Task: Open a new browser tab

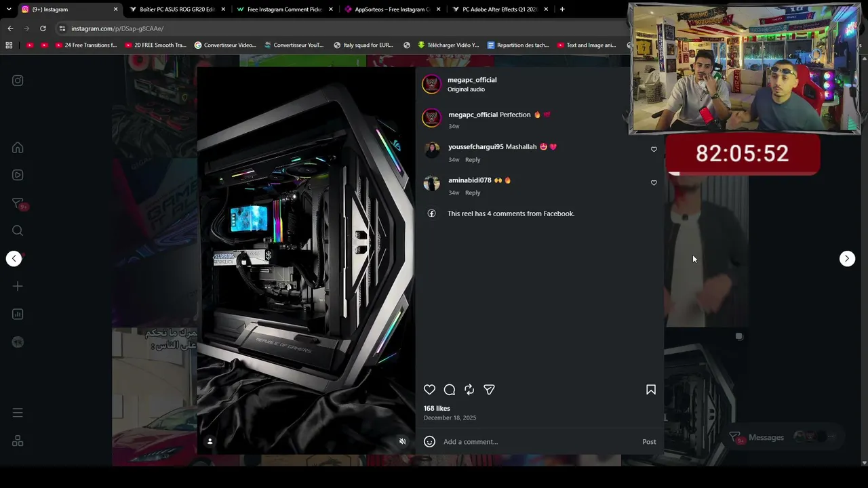Action: (x=562, y=9)
